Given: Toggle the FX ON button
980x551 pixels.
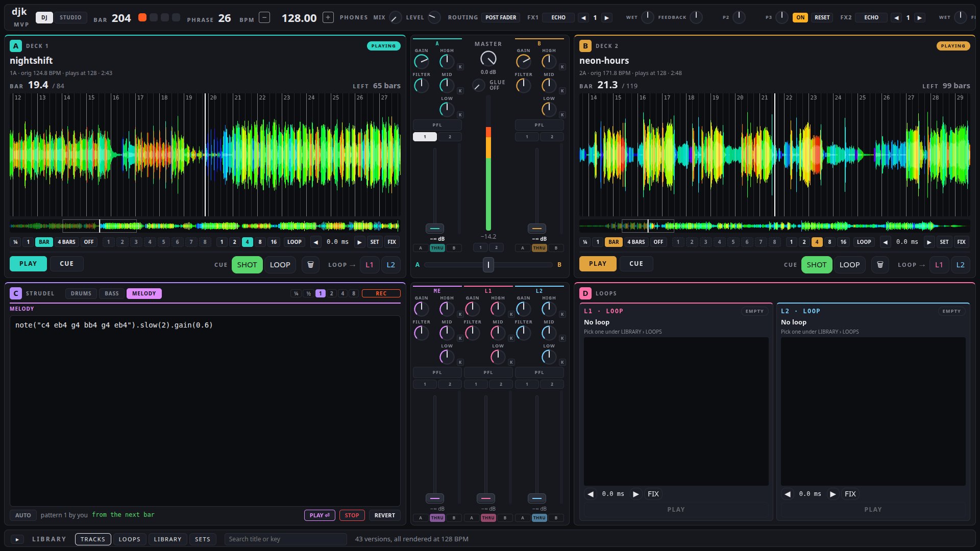Looking at the screenshot, I should point(800,17).
